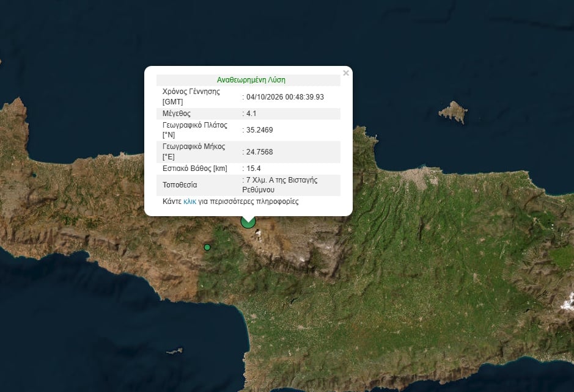Image resolution: width=574 pixels, height=392 pixels.
Task: Click the location text 7 Χλμ. Α της Βισταγής
Action: (x=282, y=180)
